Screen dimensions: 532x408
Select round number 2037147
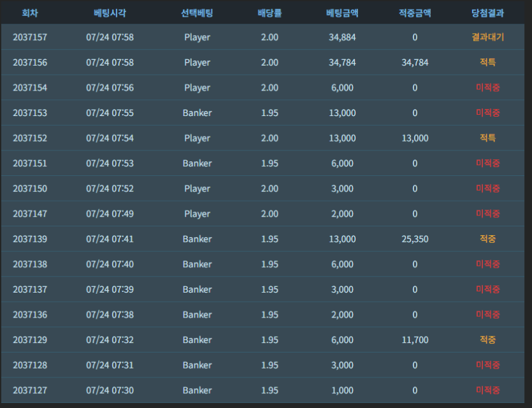point(30,214)
